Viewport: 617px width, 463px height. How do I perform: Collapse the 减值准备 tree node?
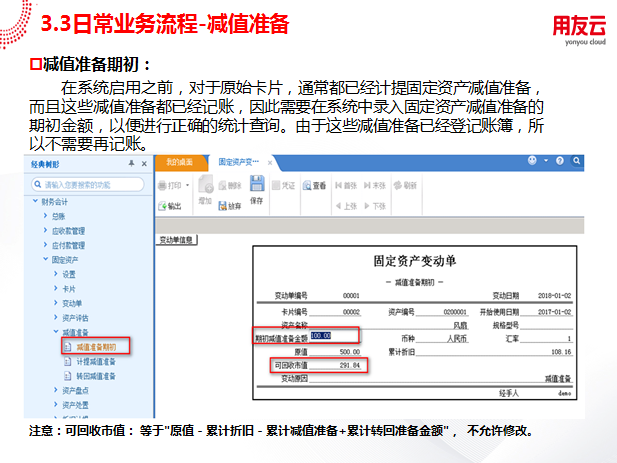(x=56, y=332)
